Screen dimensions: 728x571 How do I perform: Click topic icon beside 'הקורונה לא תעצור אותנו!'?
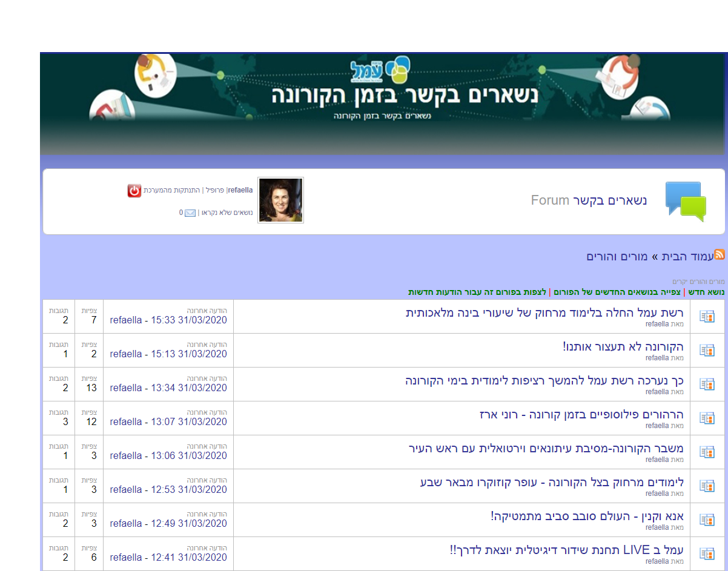[x=707, y=350]
